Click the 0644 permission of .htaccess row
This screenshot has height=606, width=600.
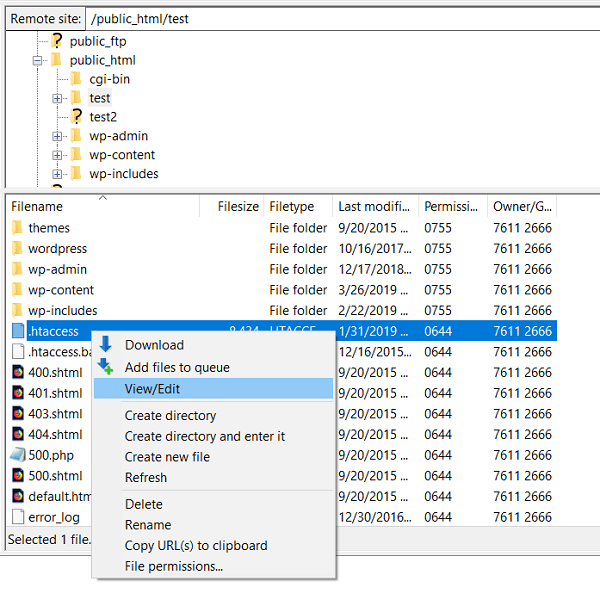(x=438, y=331)
